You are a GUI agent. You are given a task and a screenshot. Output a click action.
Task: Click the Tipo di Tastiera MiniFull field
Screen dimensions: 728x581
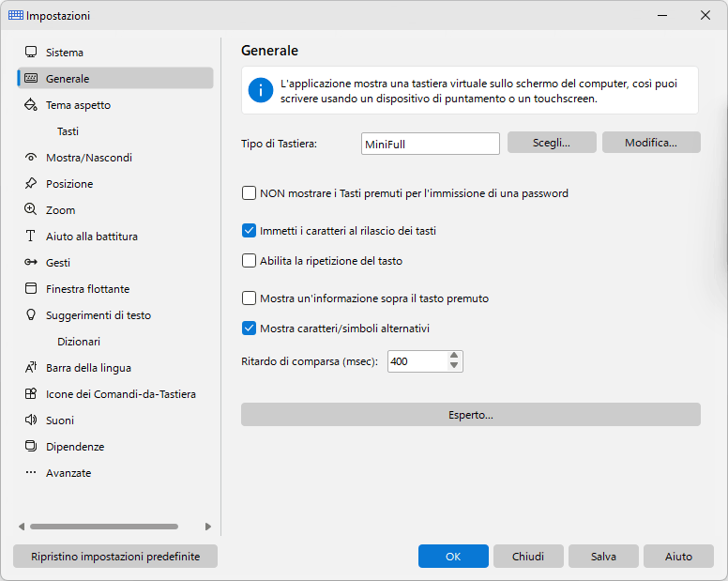[x=431, y=144]
